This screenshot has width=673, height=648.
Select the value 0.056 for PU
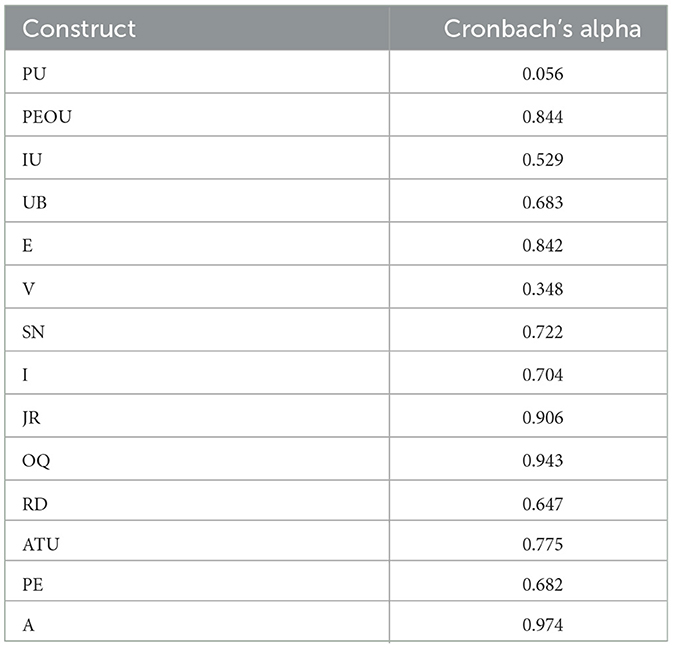click(543, 74)
